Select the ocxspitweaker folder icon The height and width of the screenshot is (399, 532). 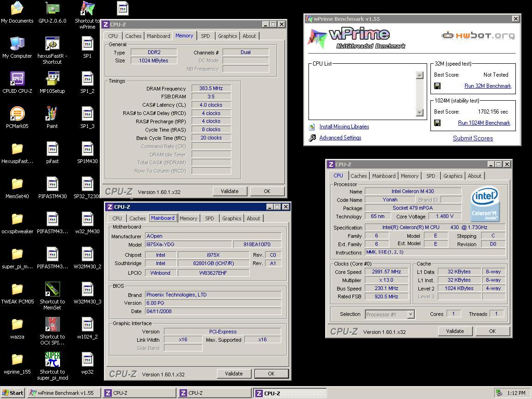pos(17,223)
